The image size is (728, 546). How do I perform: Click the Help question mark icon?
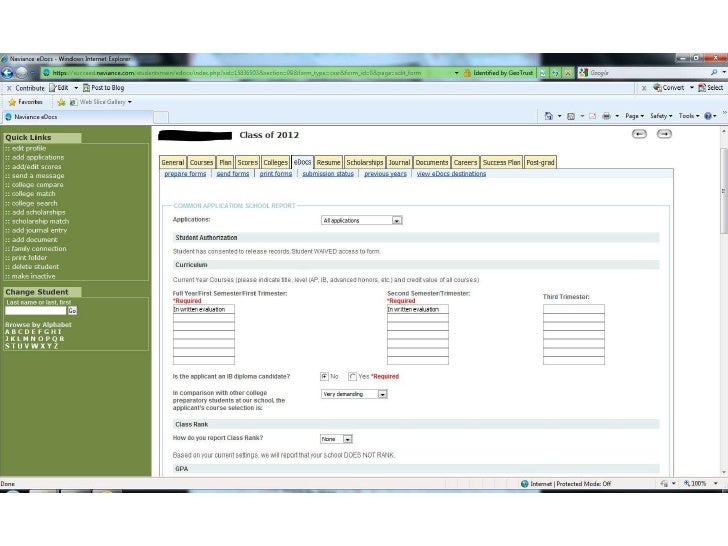point(708,116)
